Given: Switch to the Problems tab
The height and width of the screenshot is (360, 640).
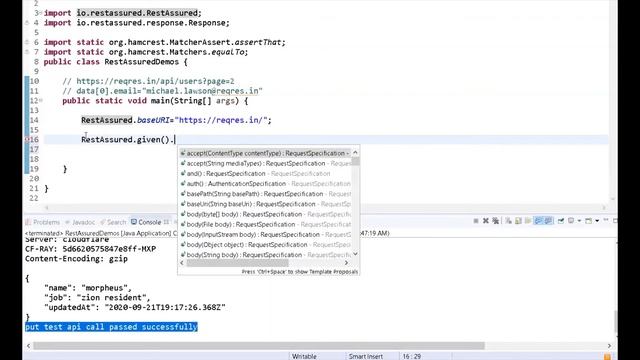Looking at the screenshot, I should pyautogui.click(x=42, y=222).
